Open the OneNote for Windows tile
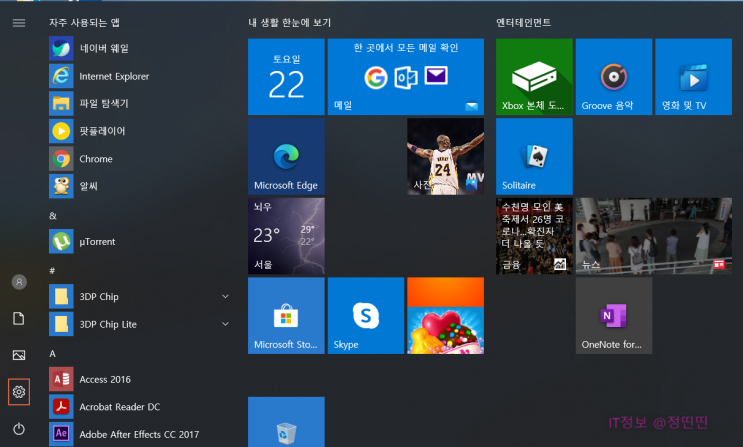The width and height of the screenshot is (743, 447). click(x=614, y=316)
